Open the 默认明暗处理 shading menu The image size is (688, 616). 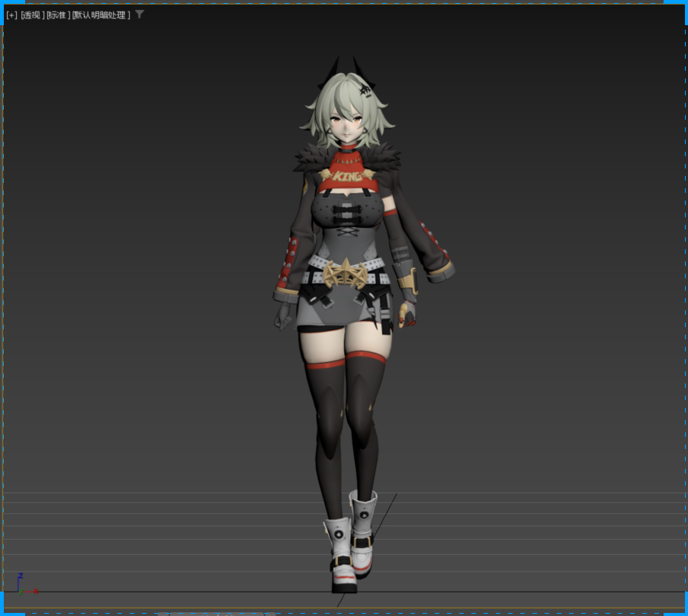[101, 15]
